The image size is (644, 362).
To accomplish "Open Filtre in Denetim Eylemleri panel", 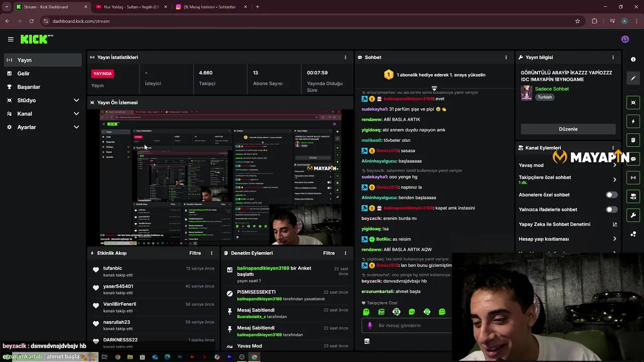I will click(x=329, y=253).
